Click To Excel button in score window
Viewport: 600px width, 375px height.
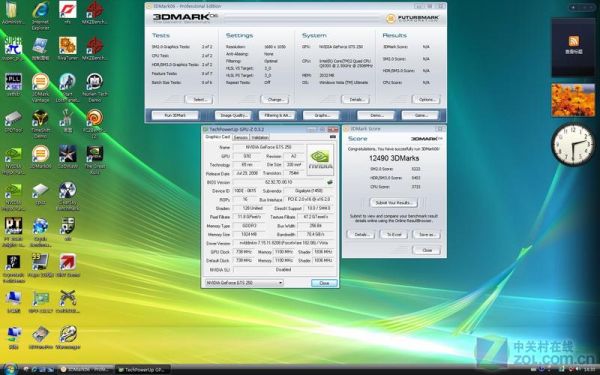pyautogui.click(x=394, y=234)
